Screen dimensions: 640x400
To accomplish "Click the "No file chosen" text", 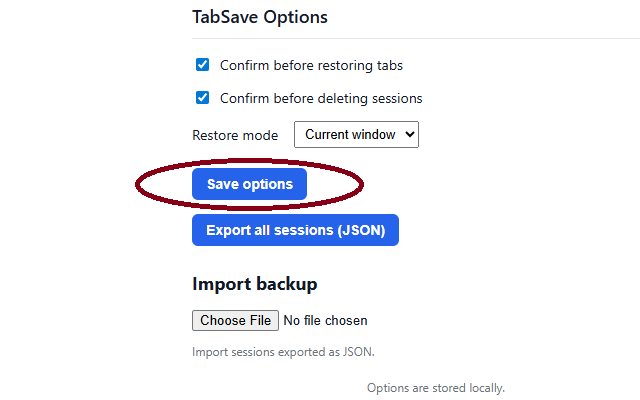I will pyautogui.click(x=325, y=320).
